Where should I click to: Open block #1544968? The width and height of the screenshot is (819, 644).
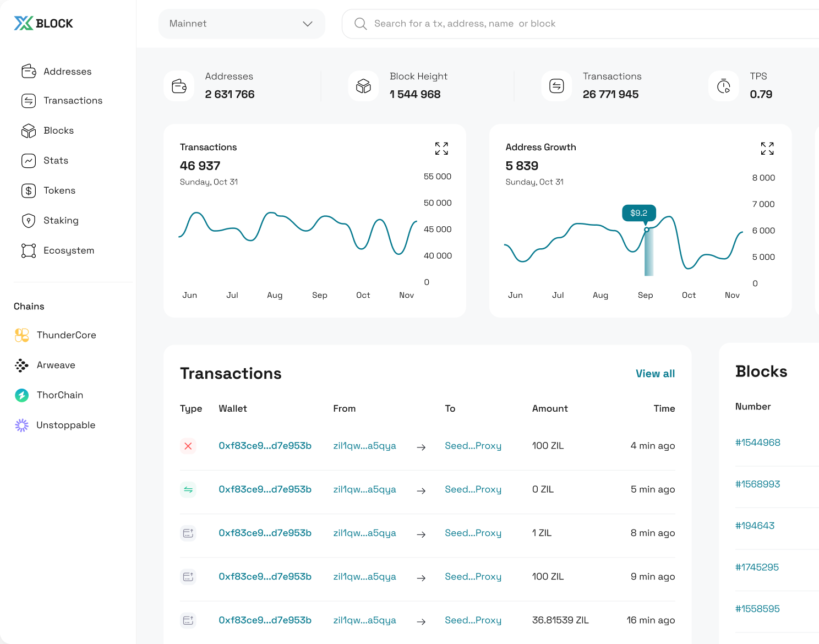click(758, 443)
